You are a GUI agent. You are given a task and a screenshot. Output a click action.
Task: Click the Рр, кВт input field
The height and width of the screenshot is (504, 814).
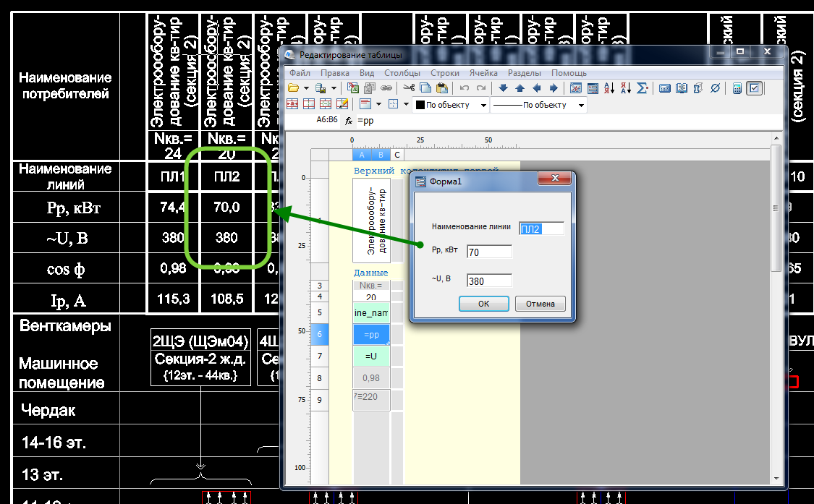point(489,252)
